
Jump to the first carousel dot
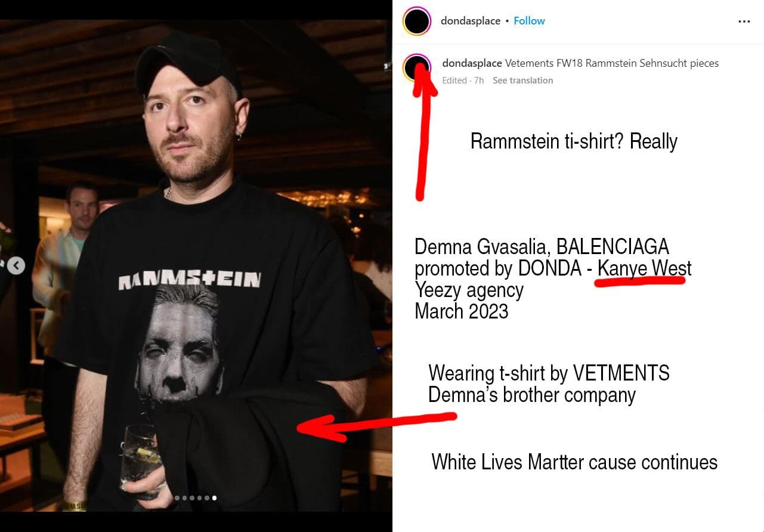pyautogui.click(x=177, y=497)
